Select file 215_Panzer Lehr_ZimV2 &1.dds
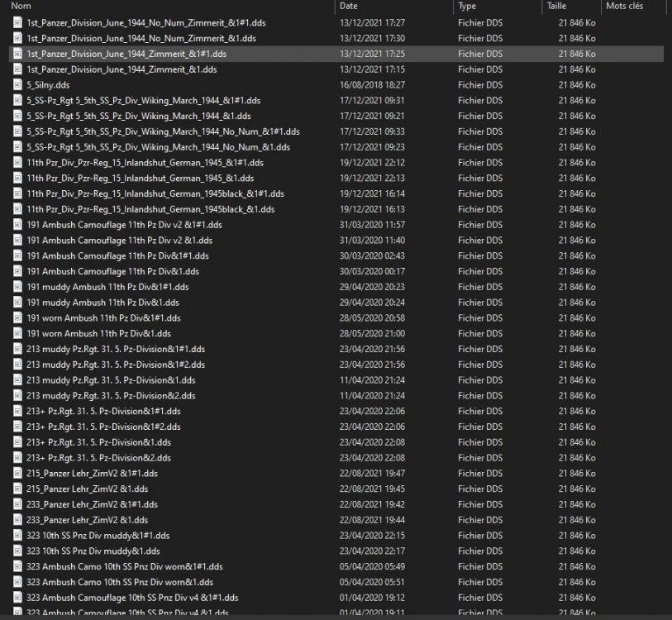The image size is (672, 620). pyautogui.click(x=88, y=489)
